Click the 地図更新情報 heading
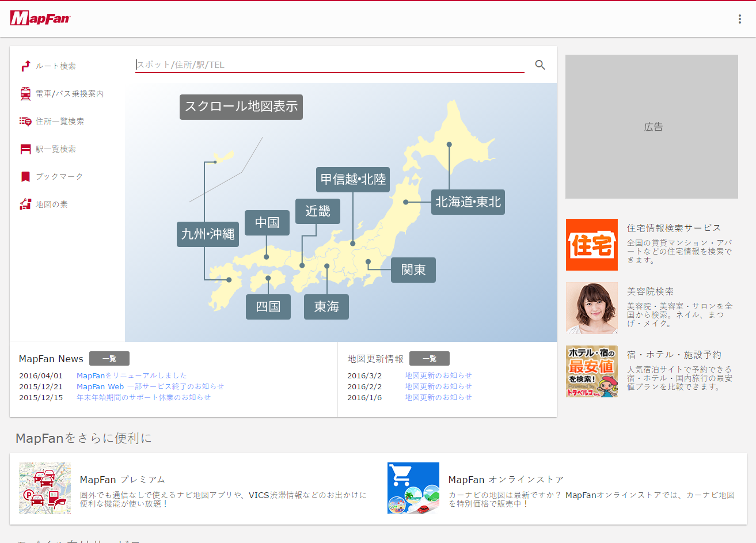 (375, 359)
